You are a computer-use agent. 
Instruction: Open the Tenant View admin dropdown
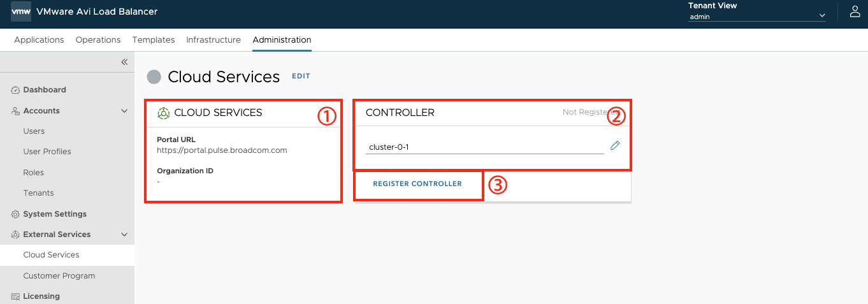[757, 17]
